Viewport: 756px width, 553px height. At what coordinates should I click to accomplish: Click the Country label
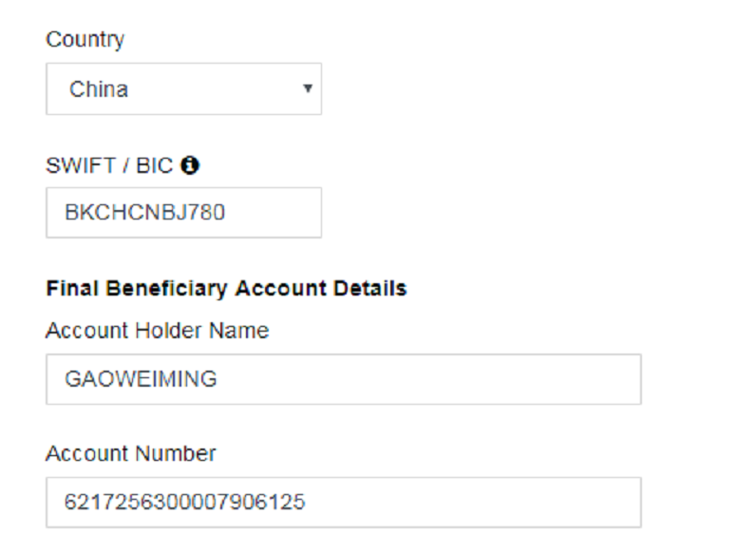pos(85,40)
